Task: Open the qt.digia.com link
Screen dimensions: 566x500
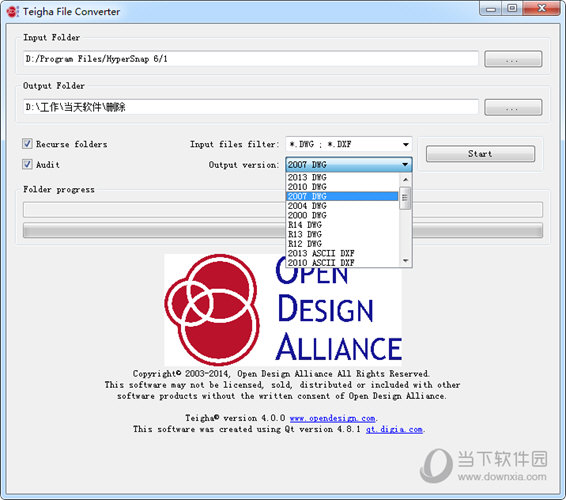Action: [394, 429]
